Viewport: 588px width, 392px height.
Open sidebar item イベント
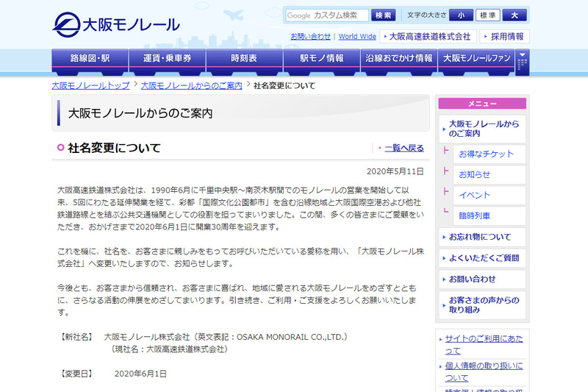point(490,196)
